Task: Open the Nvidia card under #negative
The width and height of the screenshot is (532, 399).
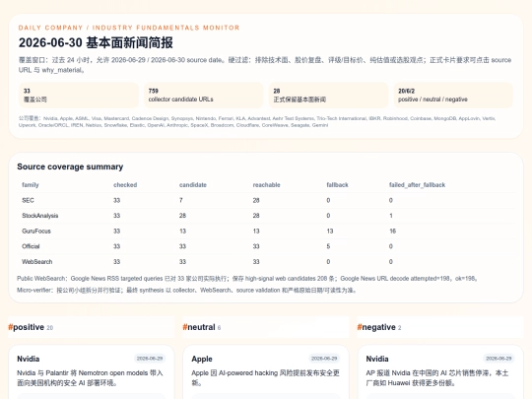Action: [440, 371]
